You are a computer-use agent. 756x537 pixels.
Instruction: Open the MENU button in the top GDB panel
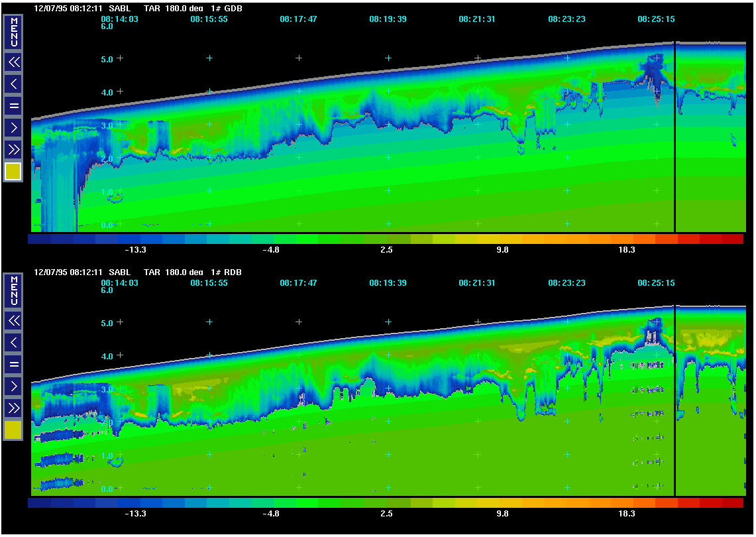[13, 32]
